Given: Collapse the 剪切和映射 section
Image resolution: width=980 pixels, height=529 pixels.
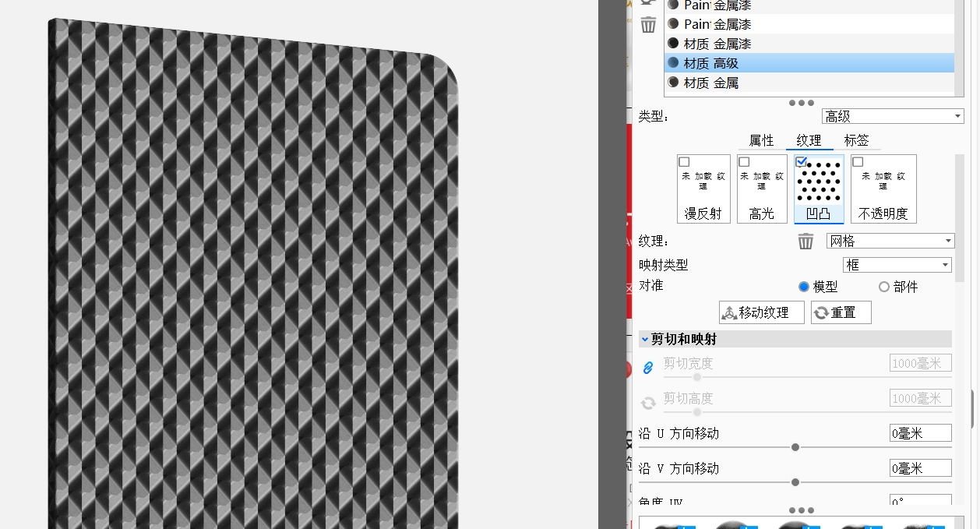Looking at the screenshot, I should point(645,339).
